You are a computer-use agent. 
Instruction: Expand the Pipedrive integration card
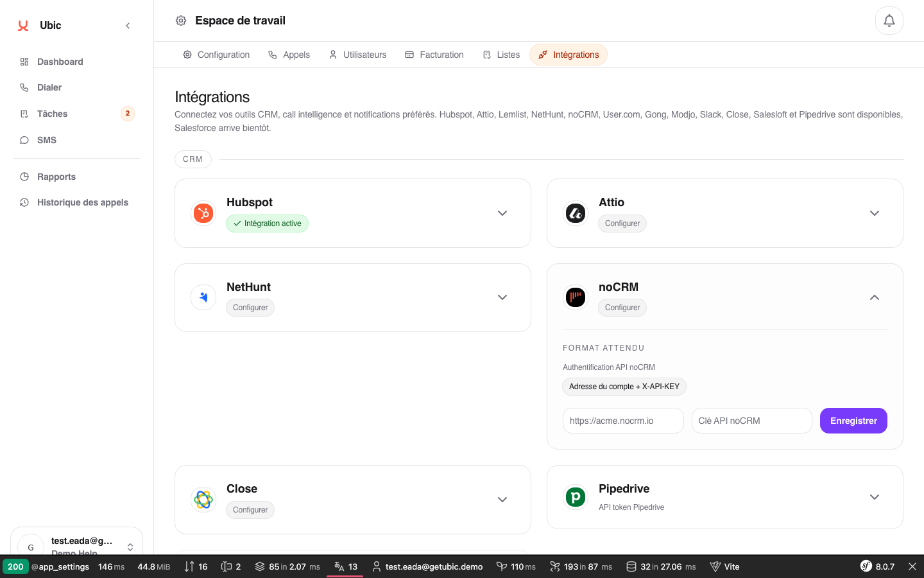[875, 497]
